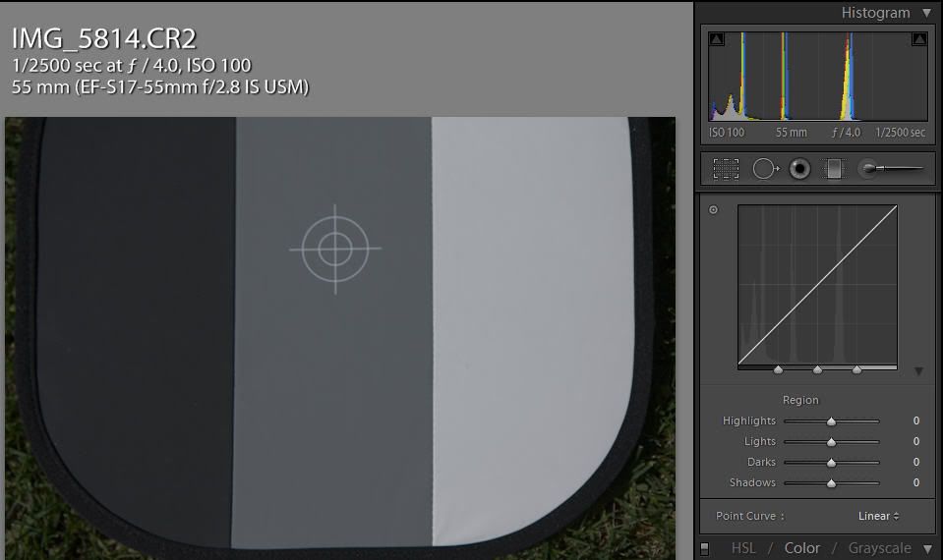
Task: Click the tone curve targeted adjustment icon
Action: [x=714, y=209]
